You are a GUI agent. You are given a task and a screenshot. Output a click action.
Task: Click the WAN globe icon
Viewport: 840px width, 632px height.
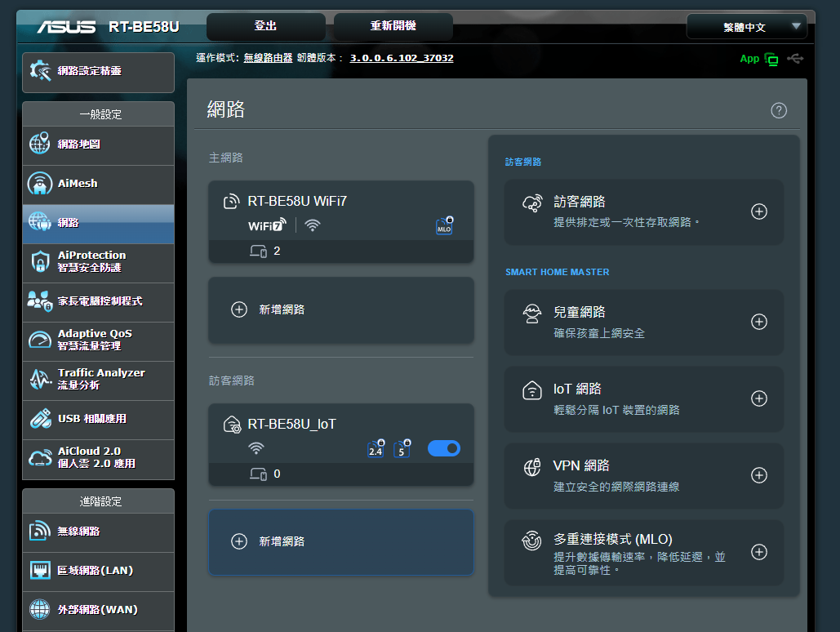tap(40, 609)
